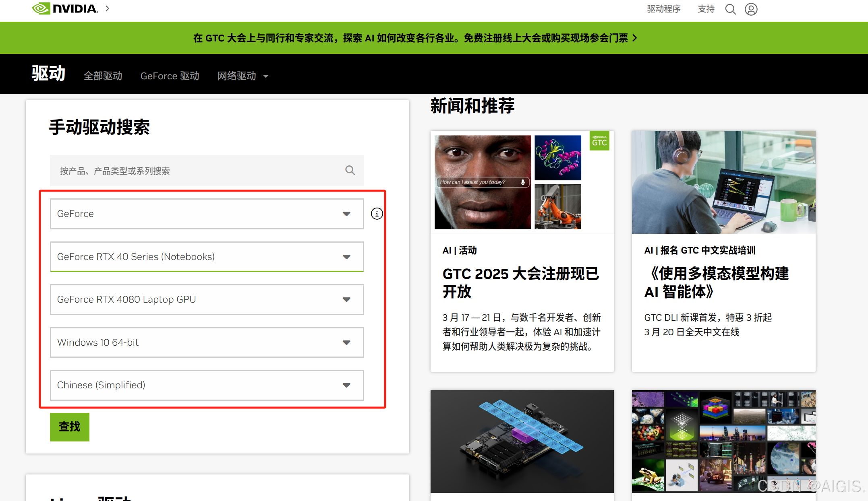Click arrow at end of GTC banner
Image resolution: width=868 pixels, height=501 pixels.
click(x=635, y=38)
